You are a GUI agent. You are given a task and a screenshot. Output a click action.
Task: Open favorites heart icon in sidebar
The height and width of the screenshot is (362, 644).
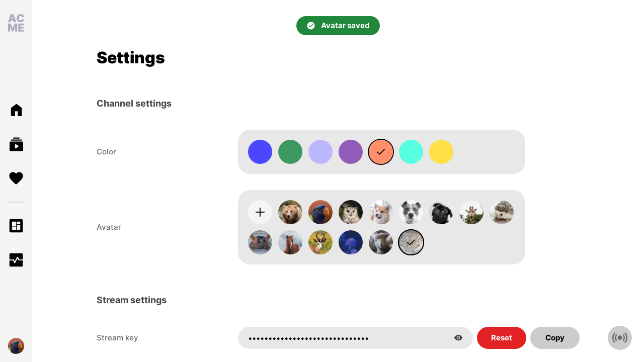pos(16,178)
